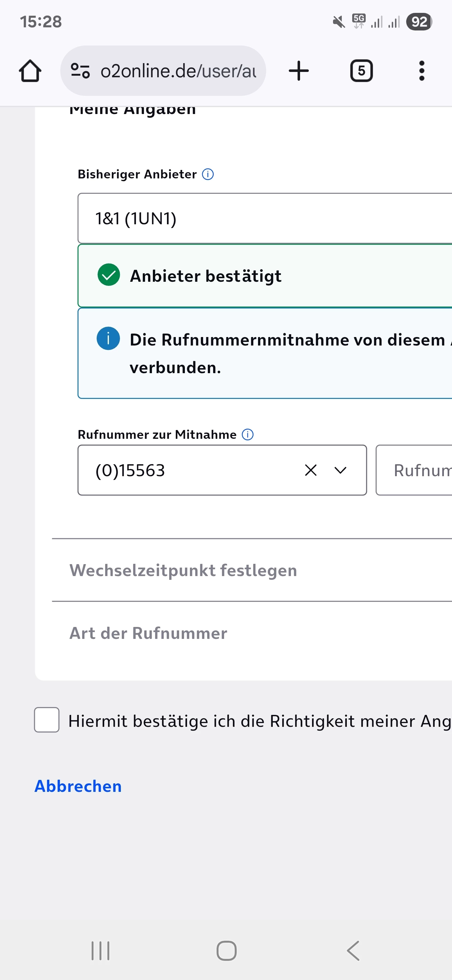Open Android recent apps button
Viewport: 452px width, 980px height.
point(100,951)
